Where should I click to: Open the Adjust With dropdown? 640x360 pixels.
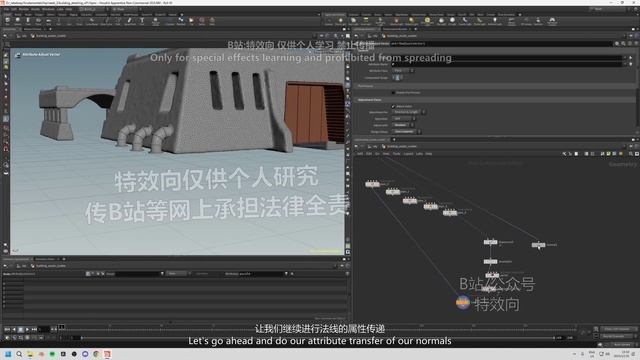[403, 125]
